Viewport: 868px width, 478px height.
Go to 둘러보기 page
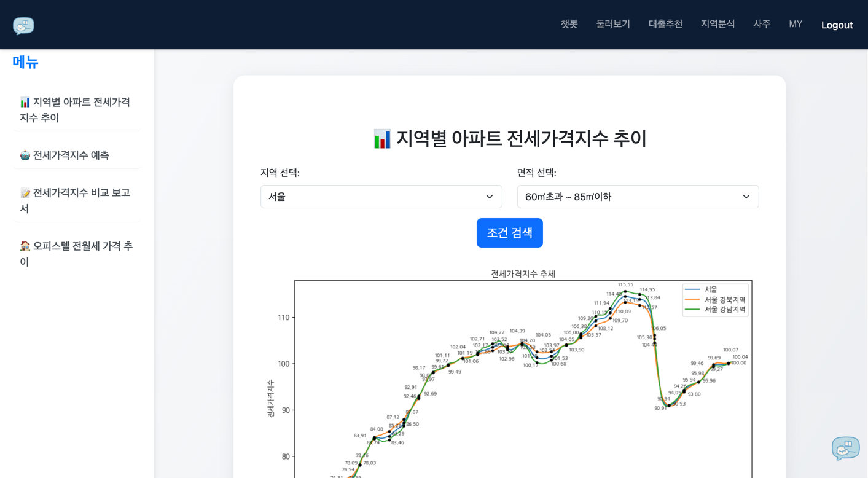tap(613, 24)
